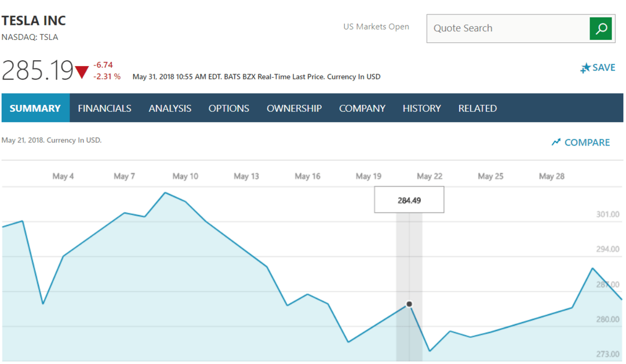Viewport: 626px width, 364px height.
Task: Switch to the Financials tab
Action: coord(104,108)
